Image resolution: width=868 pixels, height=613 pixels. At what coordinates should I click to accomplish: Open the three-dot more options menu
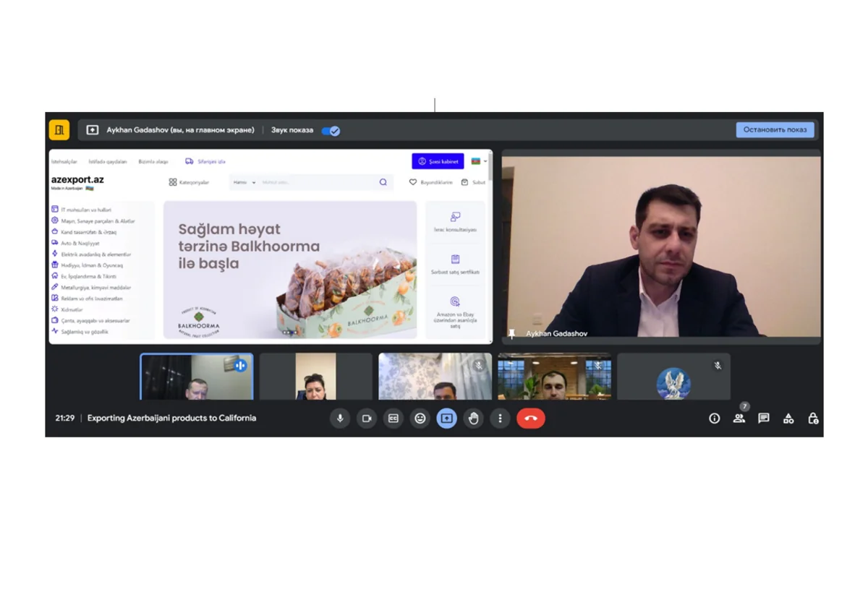(x=500, y=419)
